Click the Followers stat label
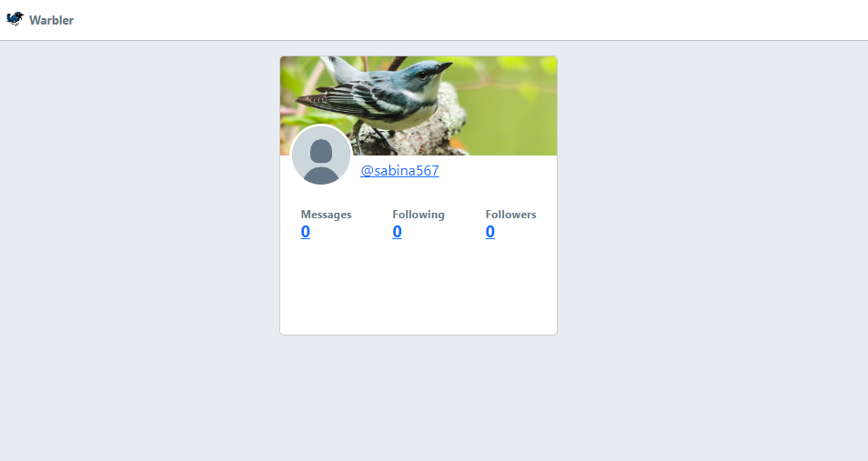This screenshot has height=461, width=868. tap(511, 215)
